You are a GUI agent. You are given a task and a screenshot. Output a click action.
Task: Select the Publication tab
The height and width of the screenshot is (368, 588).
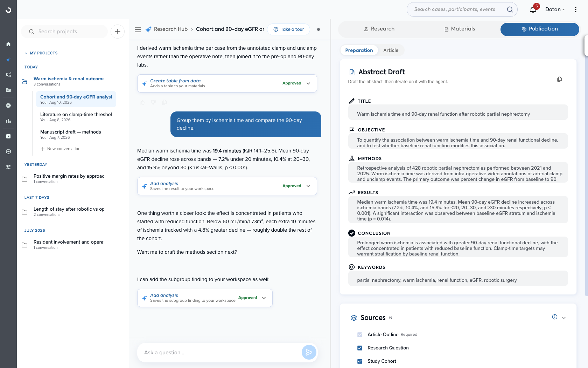540,29
